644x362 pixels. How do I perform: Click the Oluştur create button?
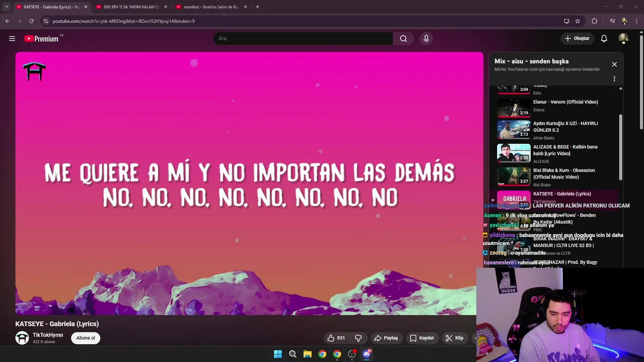[x=577, y=39]
